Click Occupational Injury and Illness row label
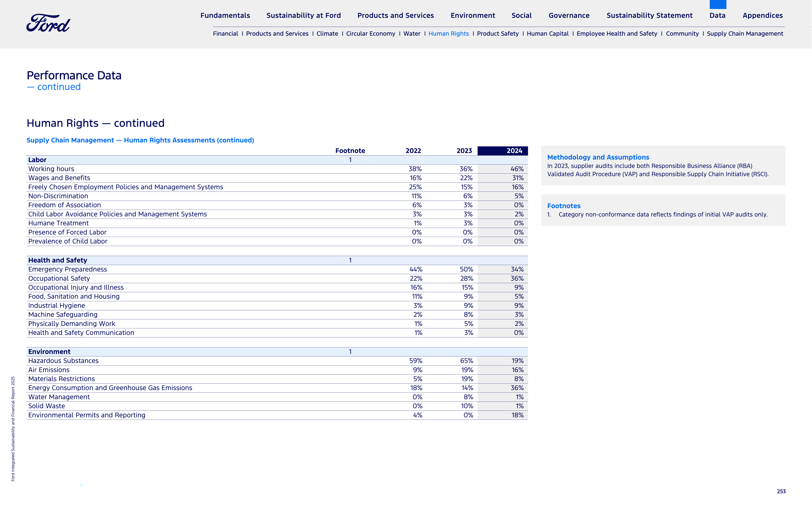This screenshot has width=812, height=508. point(76,288)
